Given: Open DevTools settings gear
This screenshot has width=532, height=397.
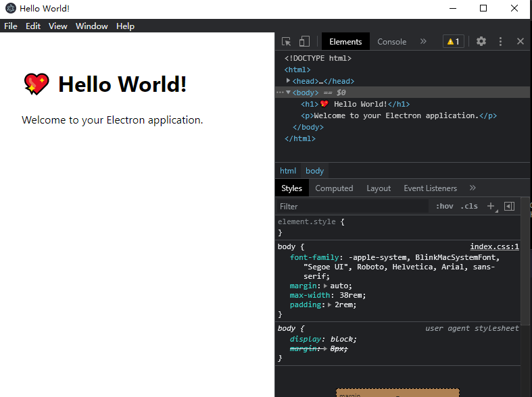Looking at the screenshot, I should tap(481, 41).
